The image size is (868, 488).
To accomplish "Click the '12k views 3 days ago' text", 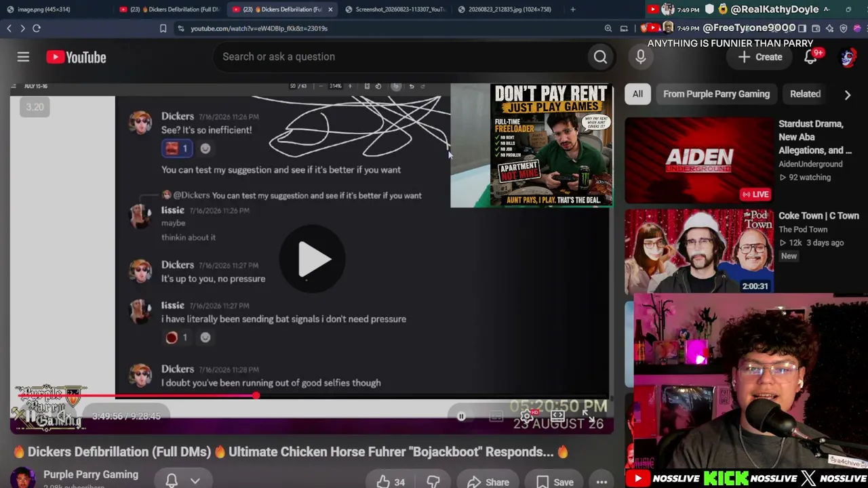I will (811, 243).
